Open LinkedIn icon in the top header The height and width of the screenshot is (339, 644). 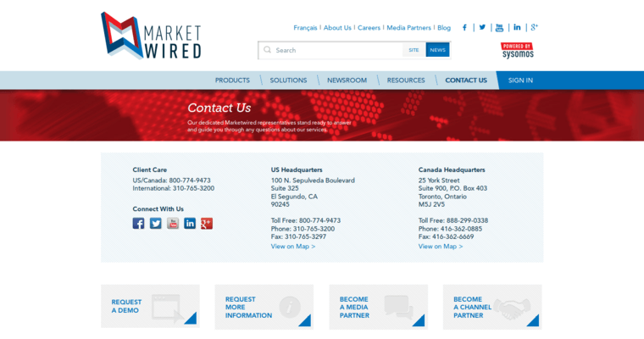pos(517,27)
